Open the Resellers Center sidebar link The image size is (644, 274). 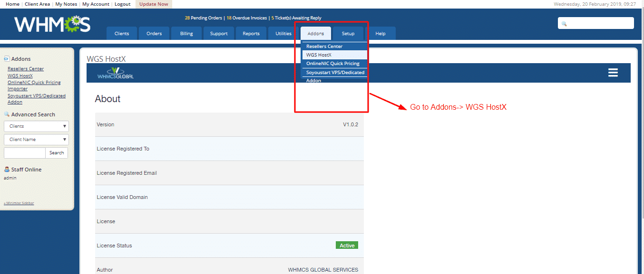(26, 69)
